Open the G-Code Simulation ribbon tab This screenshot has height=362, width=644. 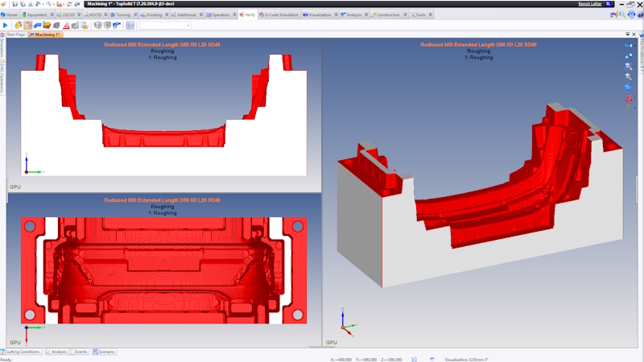click(279, 14)
